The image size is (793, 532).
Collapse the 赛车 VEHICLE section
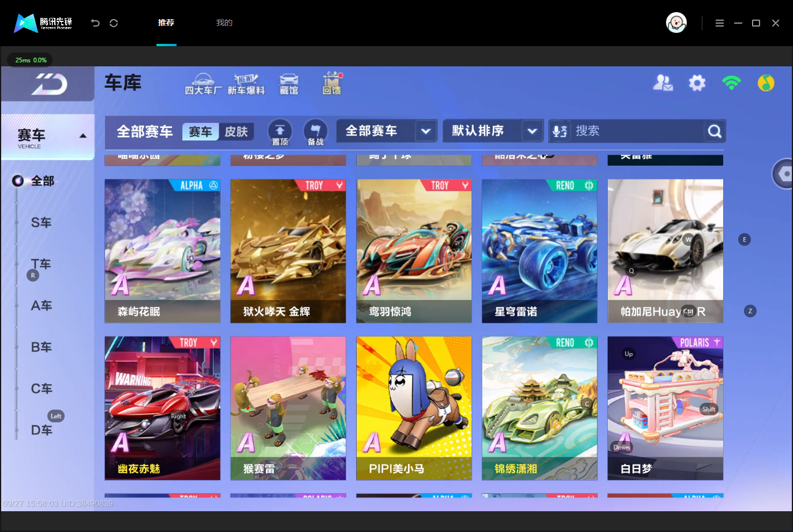48,137
